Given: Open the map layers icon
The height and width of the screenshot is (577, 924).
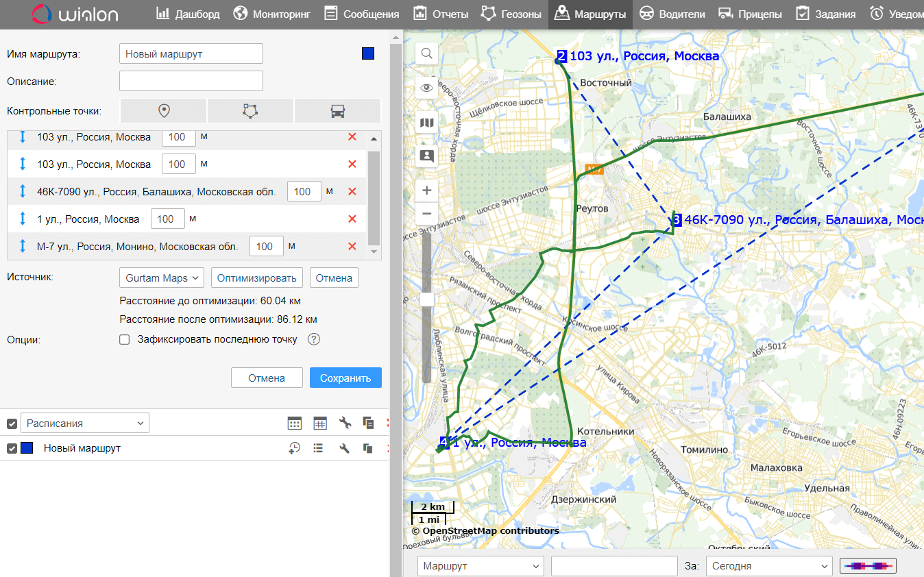Looking at the screenshot, I should (426, 123).
